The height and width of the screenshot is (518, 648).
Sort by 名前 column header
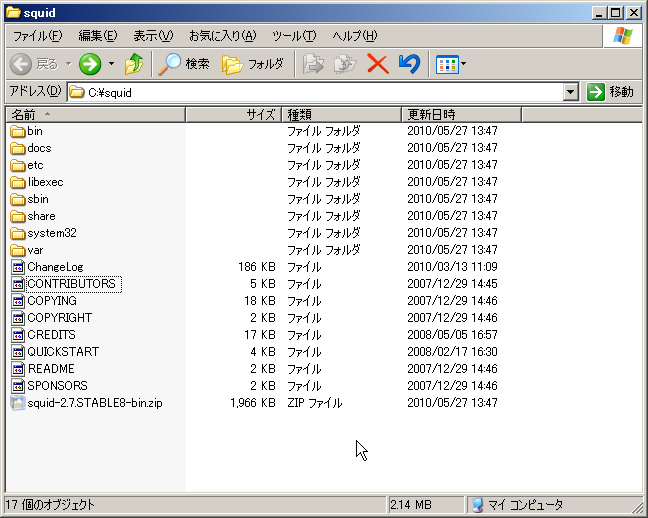coord(95,115)
